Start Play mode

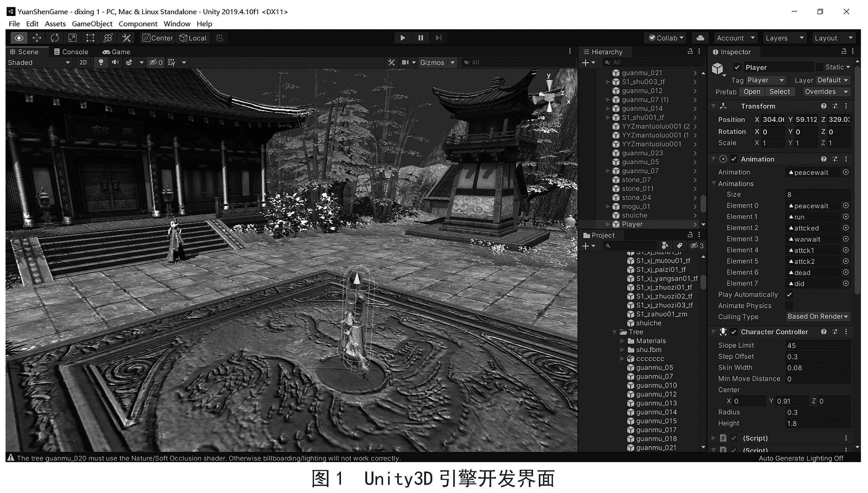(x=403, y=38)
